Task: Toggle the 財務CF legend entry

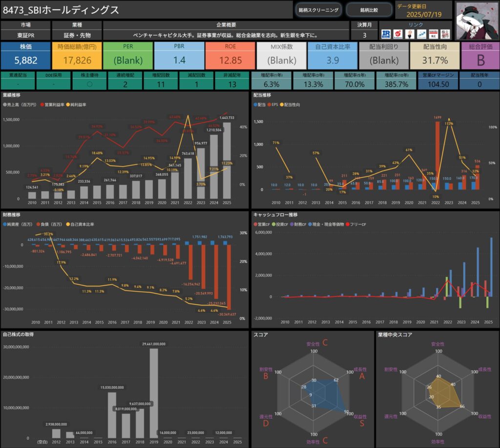Action: pos(298,224)
